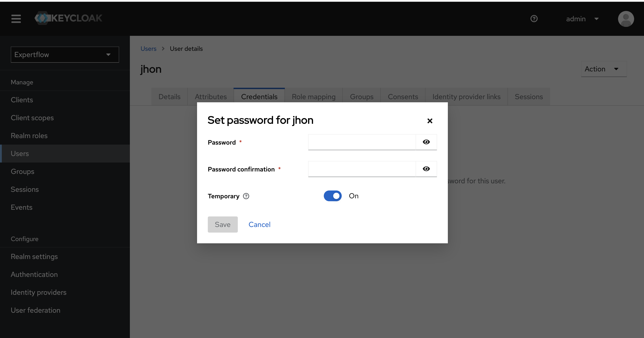Show the Password confirmation text

pyautogui.click(x=426, y=169)
